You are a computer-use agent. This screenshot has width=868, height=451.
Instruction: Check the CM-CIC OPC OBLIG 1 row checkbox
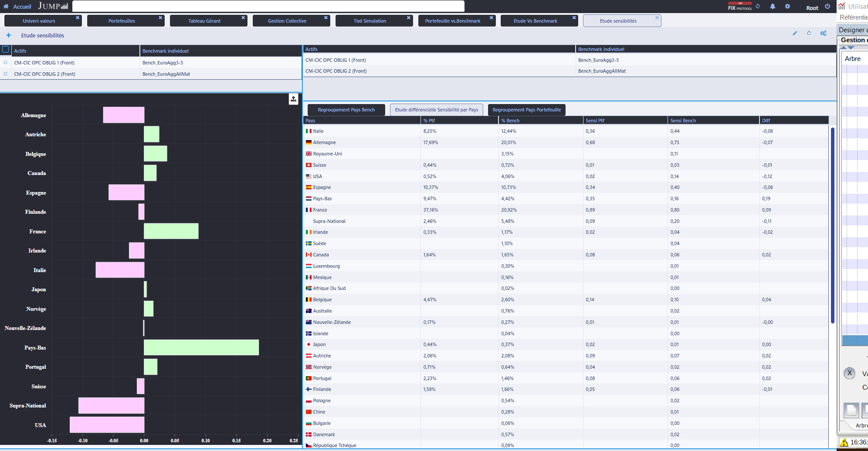(x=5, y=62)
